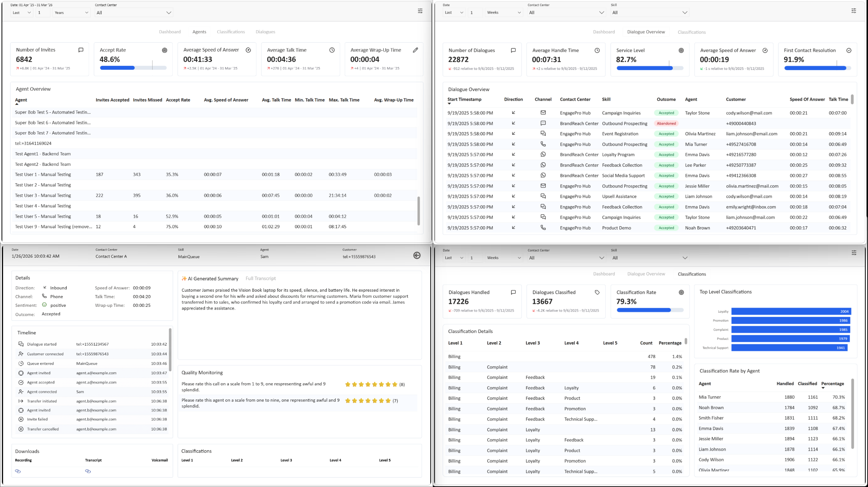
Task: Click the Dialogues Classified tag icon
Action: pyautogui.click(x=597, y=293)
